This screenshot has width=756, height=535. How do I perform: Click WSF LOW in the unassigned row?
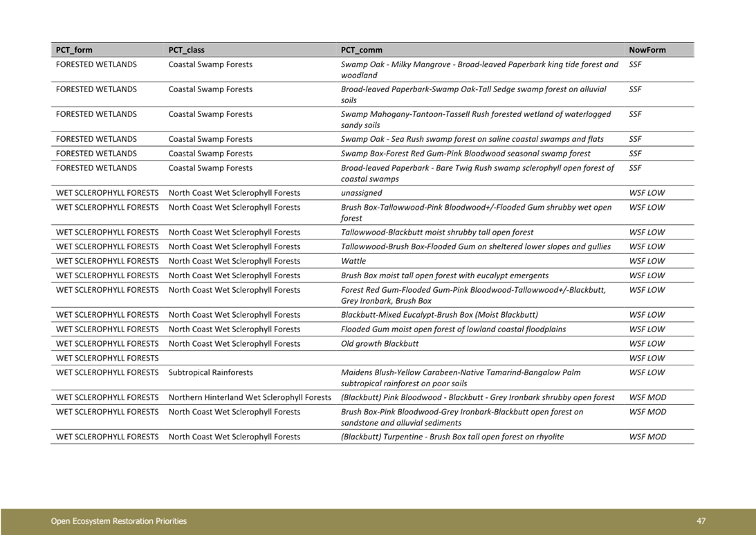point(647,193)
